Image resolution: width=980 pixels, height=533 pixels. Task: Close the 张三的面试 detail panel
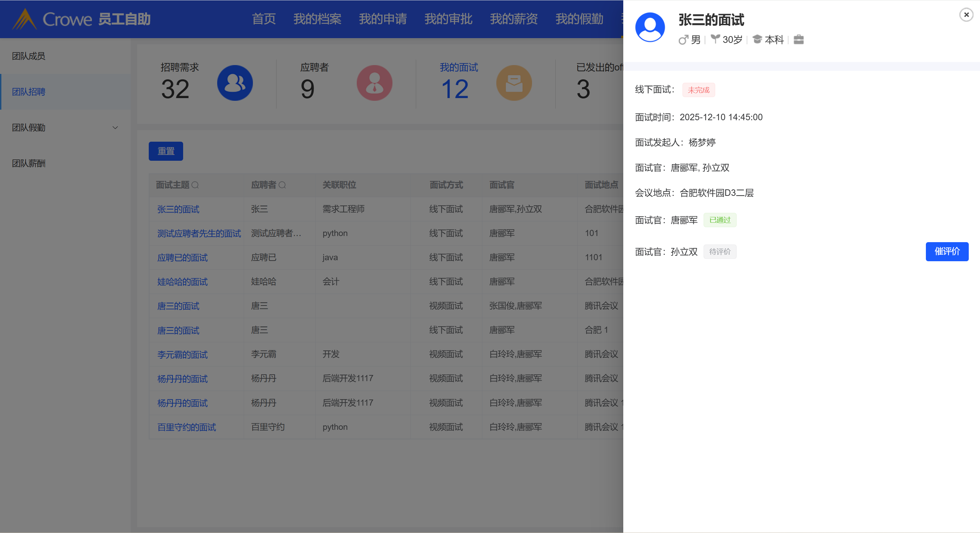click(x=966, y=15)
